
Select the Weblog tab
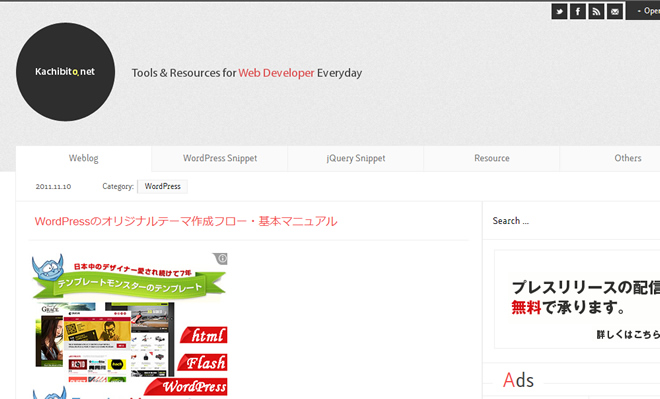point(83,158)
